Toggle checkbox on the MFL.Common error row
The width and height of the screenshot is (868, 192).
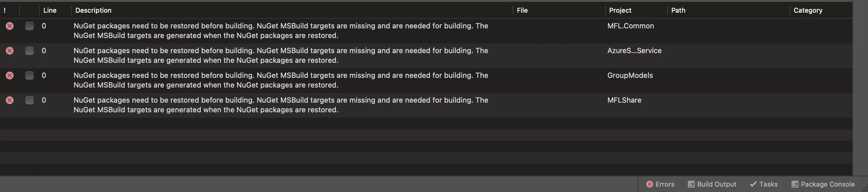30,26
